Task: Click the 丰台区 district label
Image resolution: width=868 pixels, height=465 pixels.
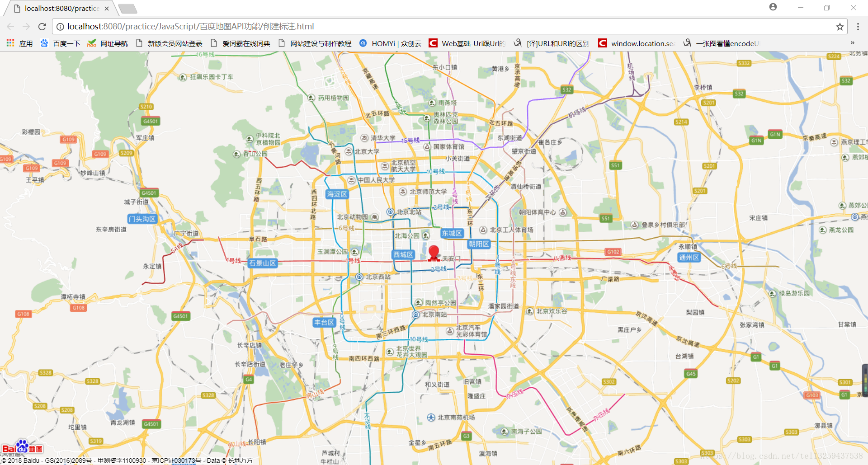Action: tap(324, 322)
